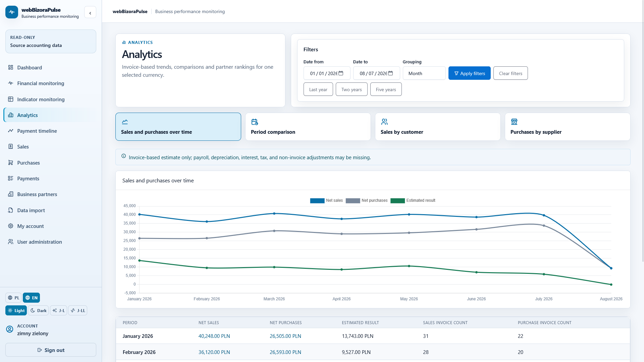The width and height of the screenshot is (644, 362).
Task: Select the Dark theme
Action: (38, 310)
